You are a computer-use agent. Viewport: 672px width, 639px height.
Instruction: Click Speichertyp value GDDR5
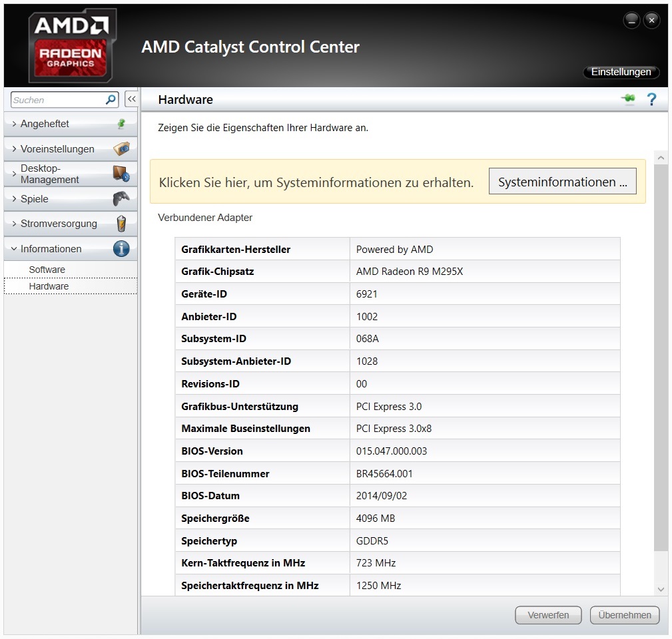[372, 541]
